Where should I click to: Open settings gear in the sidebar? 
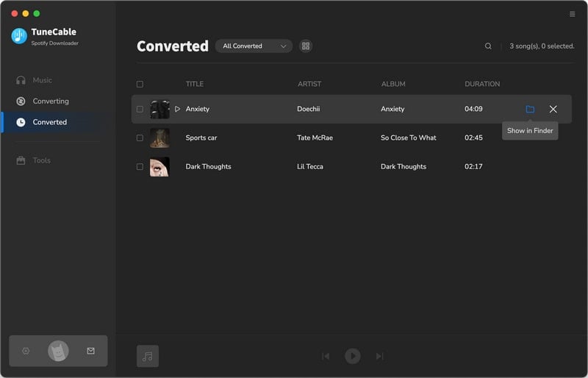(26, 351)
